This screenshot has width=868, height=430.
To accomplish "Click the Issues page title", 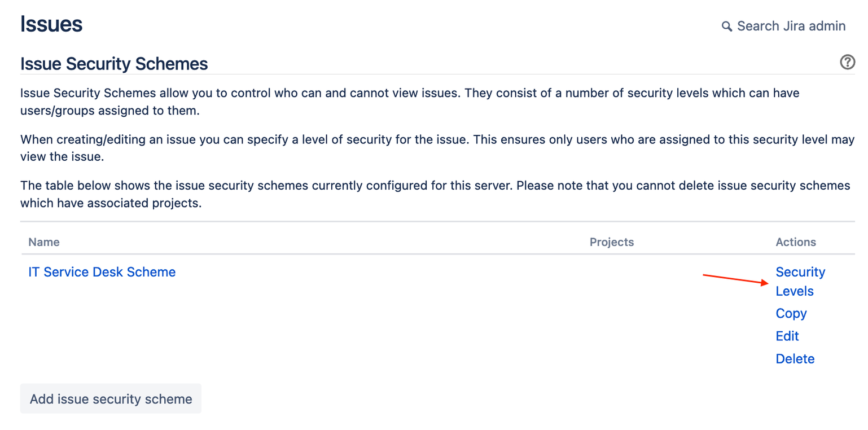I will tap(51, 24).
